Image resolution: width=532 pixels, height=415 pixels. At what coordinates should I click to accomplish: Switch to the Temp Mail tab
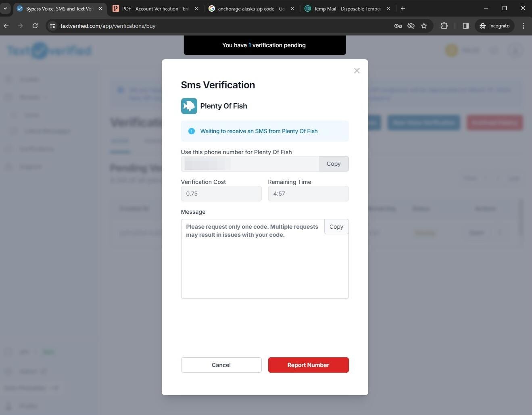click(x=347, y=8)
